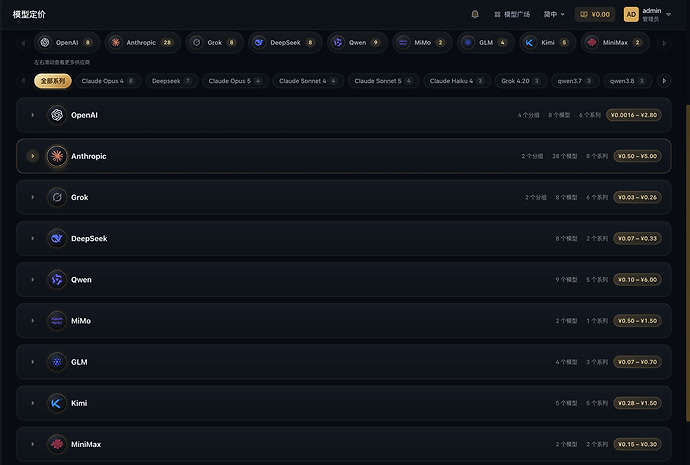Click the wallet icon beside ¥0.00

(x=584, y=15)
